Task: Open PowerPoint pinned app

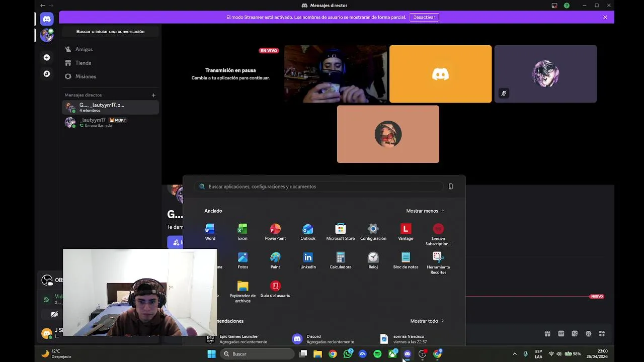Action: (275, 232)
